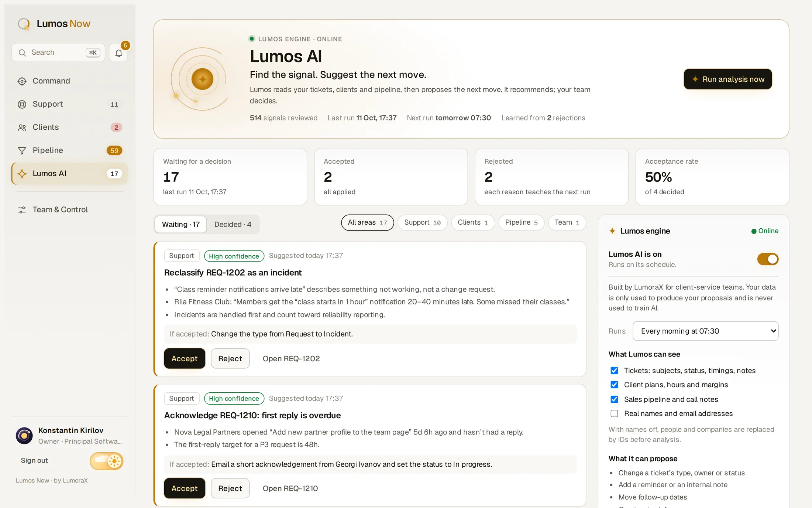Image resolution: width=812 pixels, height=508 pixels.
Task: Open REQ-1210 link
Action: (290, 488)
